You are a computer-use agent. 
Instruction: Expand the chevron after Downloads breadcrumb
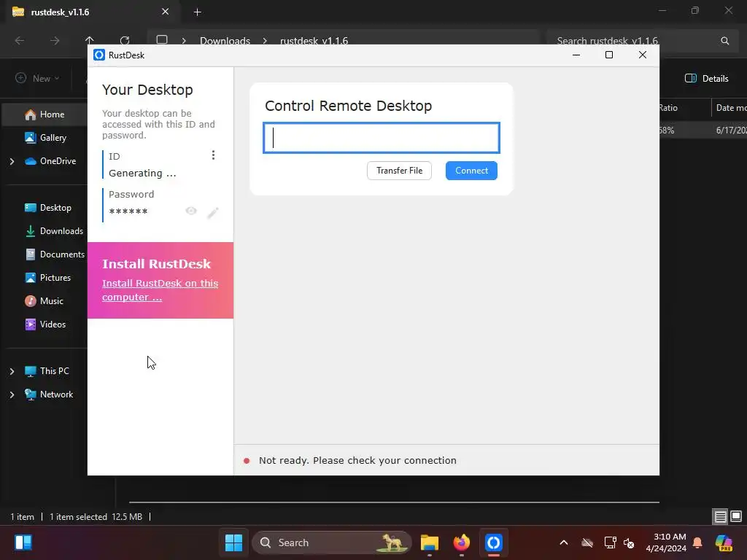265,41
